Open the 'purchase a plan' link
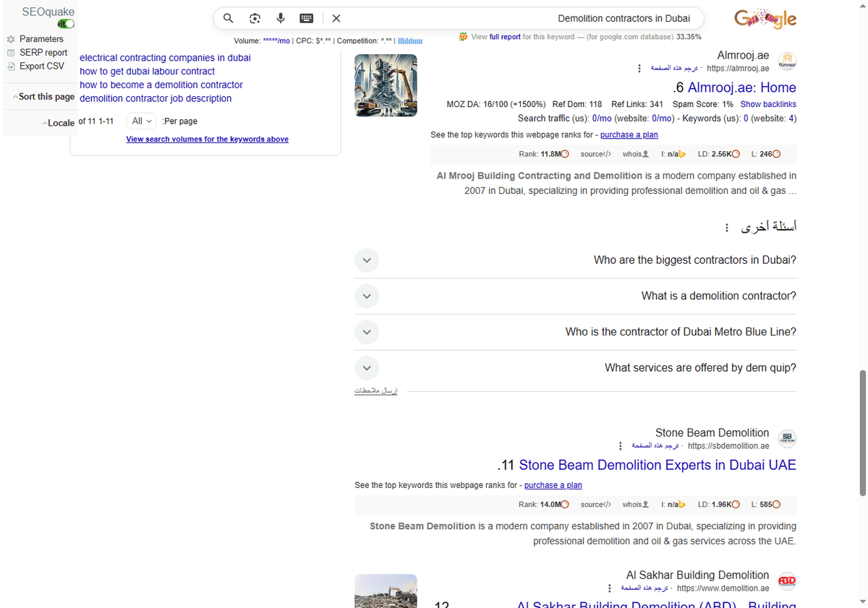Screen dimensions: 868x608 629,134
